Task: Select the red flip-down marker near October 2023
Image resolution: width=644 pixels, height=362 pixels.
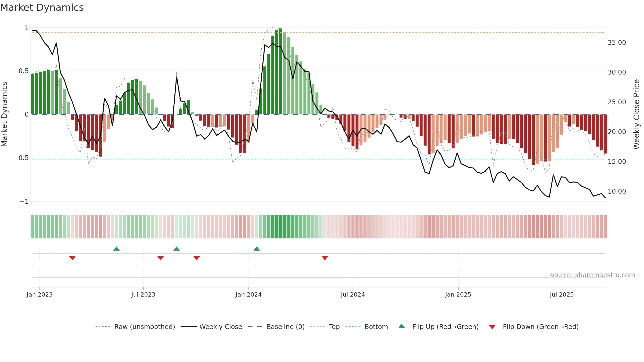Action: point(197,258)
